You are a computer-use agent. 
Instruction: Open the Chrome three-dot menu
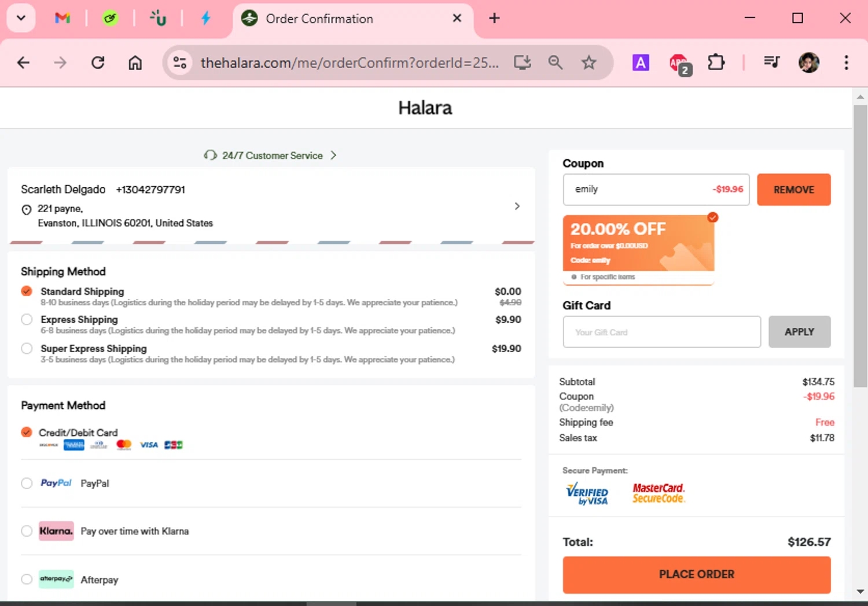(x=846, y=62)
